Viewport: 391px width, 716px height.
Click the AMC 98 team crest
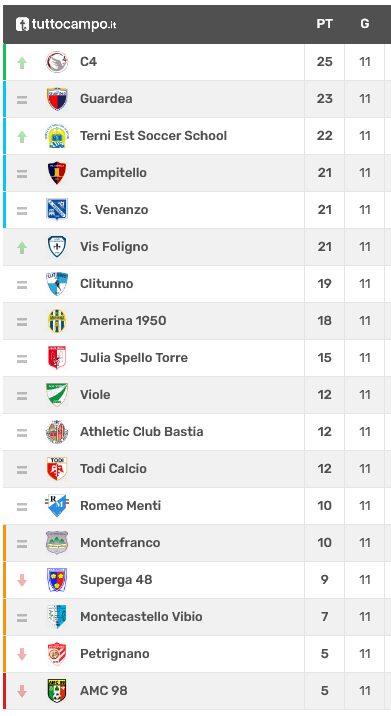(x=57, y=690)
